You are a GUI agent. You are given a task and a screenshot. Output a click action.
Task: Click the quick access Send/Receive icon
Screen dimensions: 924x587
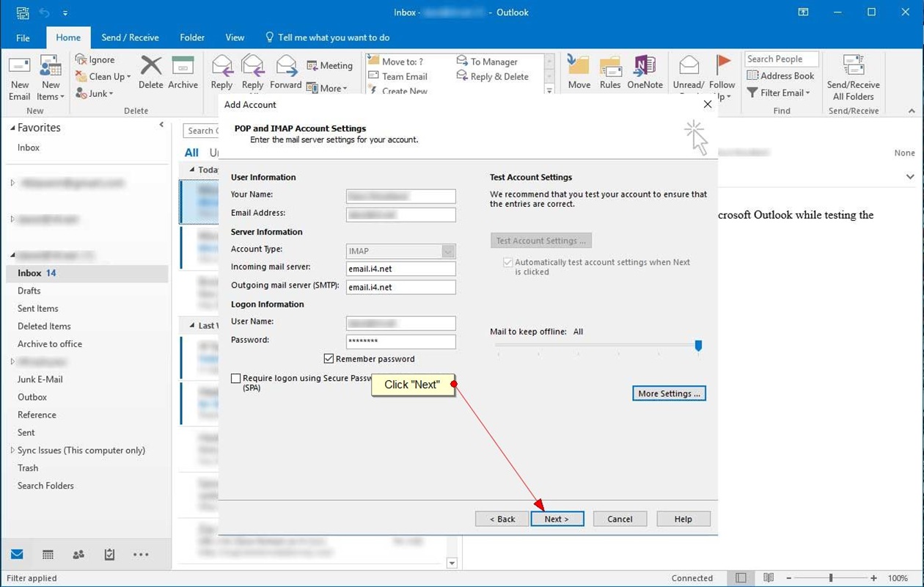click(x=22, y=12)
